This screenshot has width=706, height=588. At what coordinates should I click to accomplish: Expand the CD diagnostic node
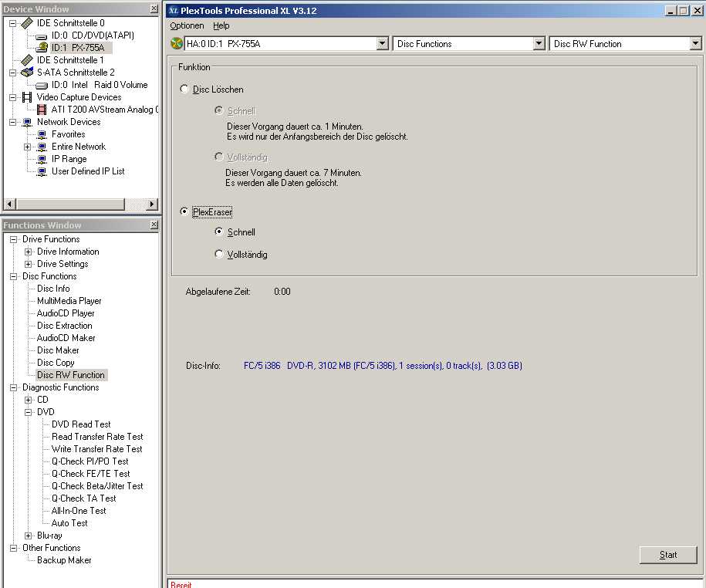tap(28, 400)
